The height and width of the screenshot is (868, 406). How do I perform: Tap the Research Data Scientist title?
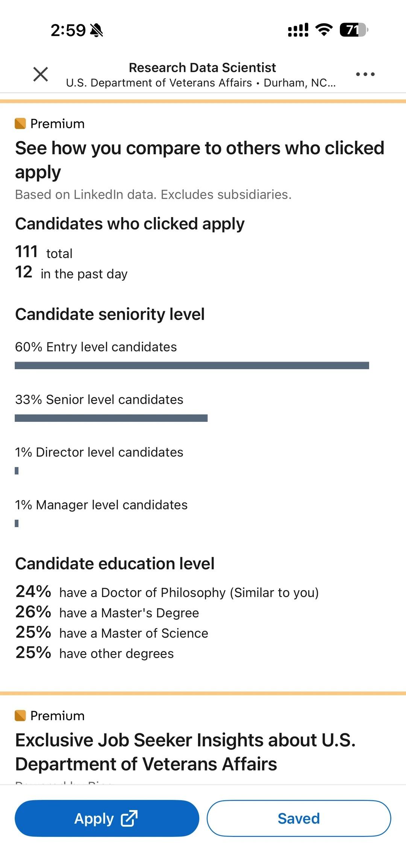(x=202, y=68)
